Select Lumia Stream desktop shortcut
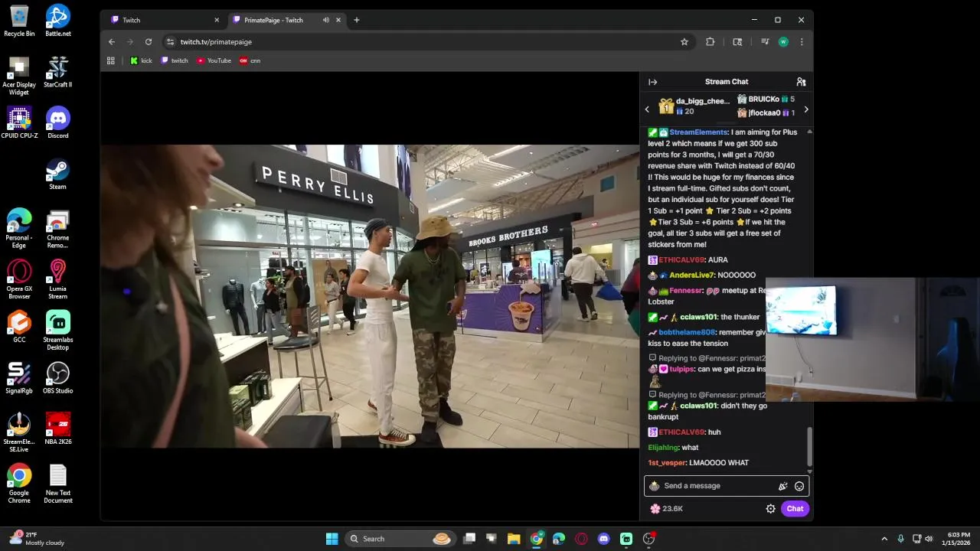Screen dimensions: 980x551 click(x=58, y=279)
